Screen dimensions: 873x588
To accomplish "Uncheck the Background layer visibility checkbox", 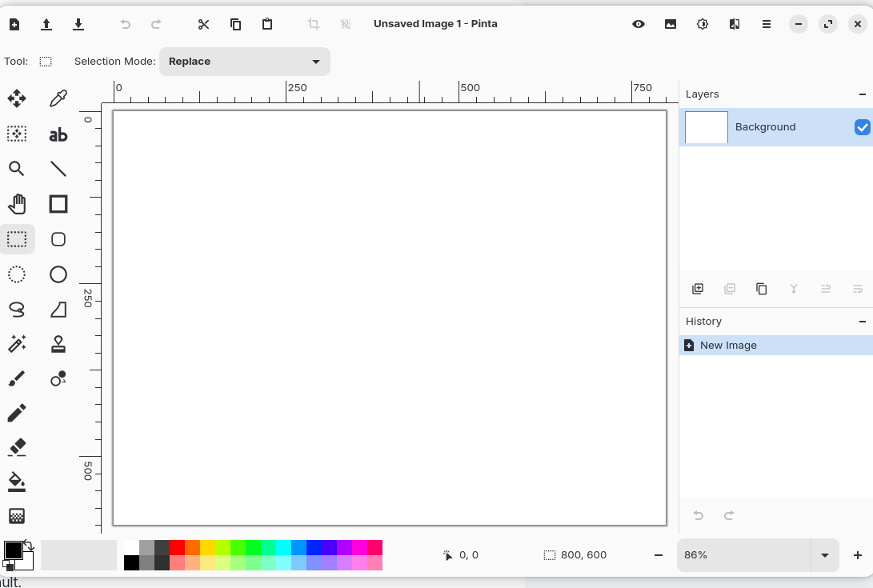I will 862,127.
